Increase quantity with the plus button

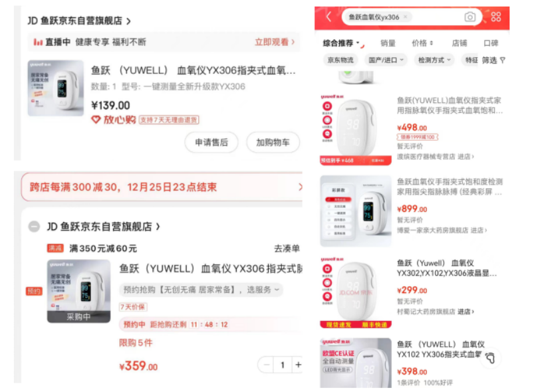[298, 365]
